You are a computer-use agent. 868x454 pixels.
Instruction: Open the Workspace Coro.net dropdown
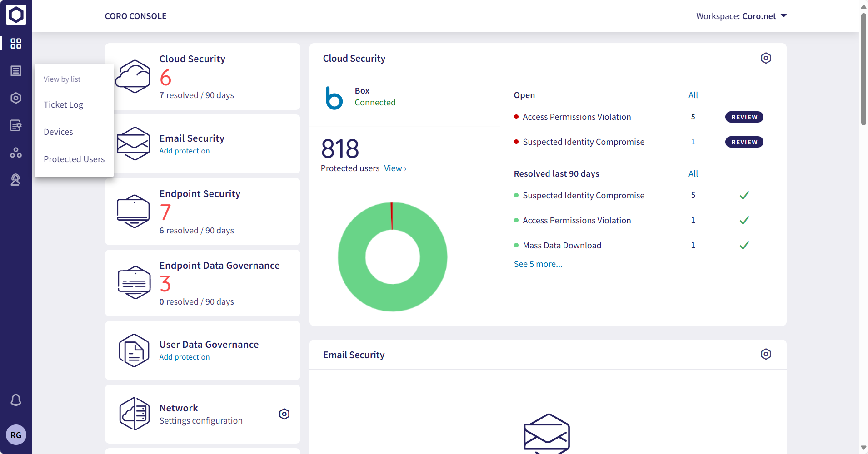click(x=741, y=16)
